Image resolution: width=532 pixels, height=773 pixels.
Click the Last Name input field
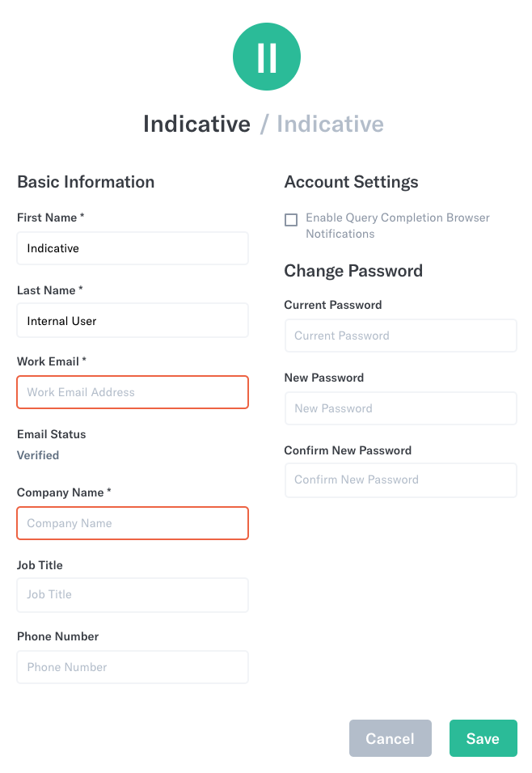[133, 320]
